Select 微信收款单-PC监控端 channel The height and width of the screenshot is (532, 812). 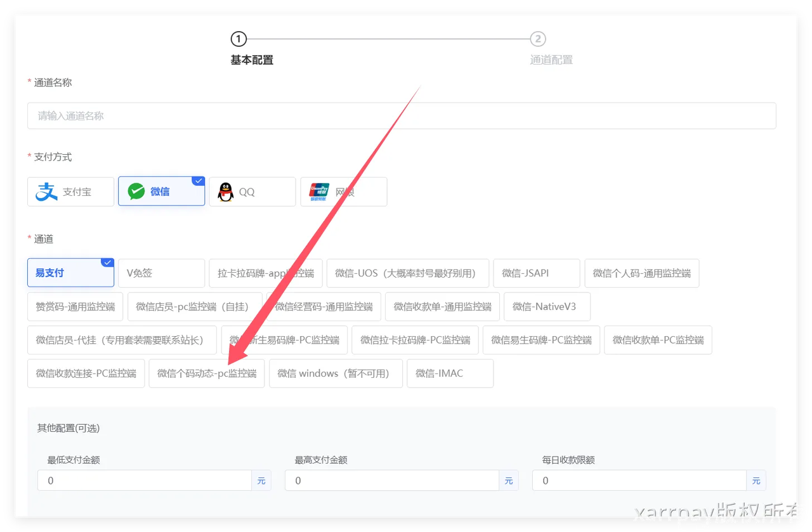[658, 340]
